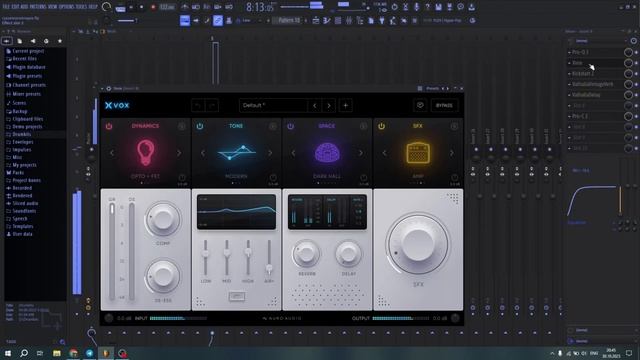The height and width of the screenshot is (360, 640).
Task: Click the DELAY knob
Action: click(x=349, y=254)
